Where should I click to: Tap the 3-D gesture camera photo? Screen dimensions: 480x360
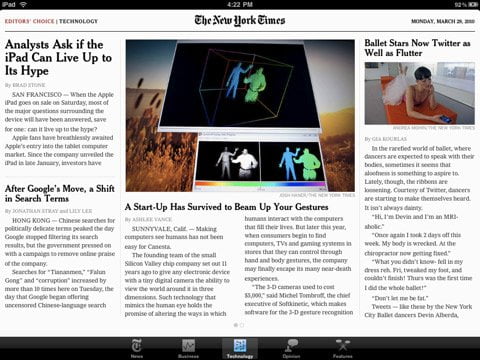(240, 116)
